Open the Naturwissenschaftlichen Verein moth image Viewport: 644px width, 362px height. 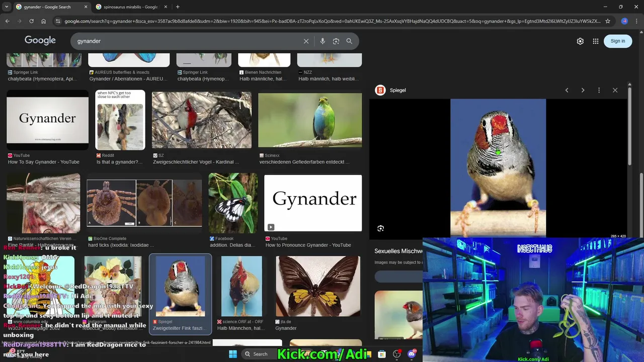tap(43, 203)
